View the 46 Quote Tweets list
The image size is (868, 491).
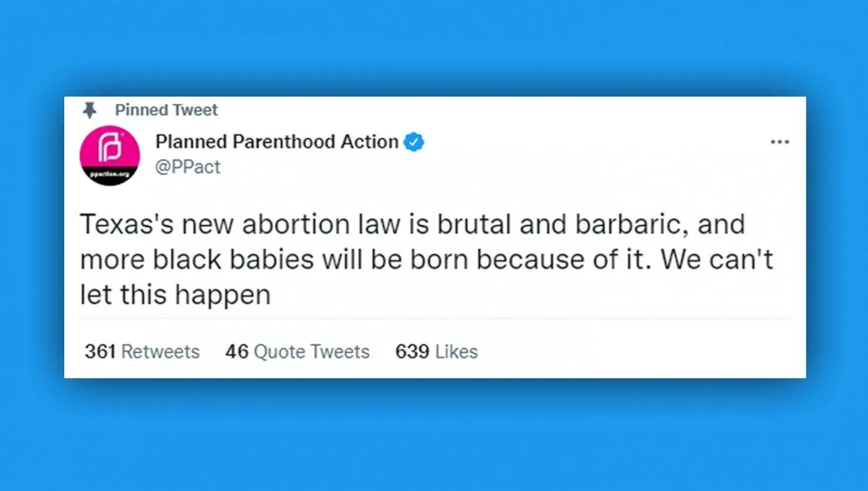tap(297, 351)
